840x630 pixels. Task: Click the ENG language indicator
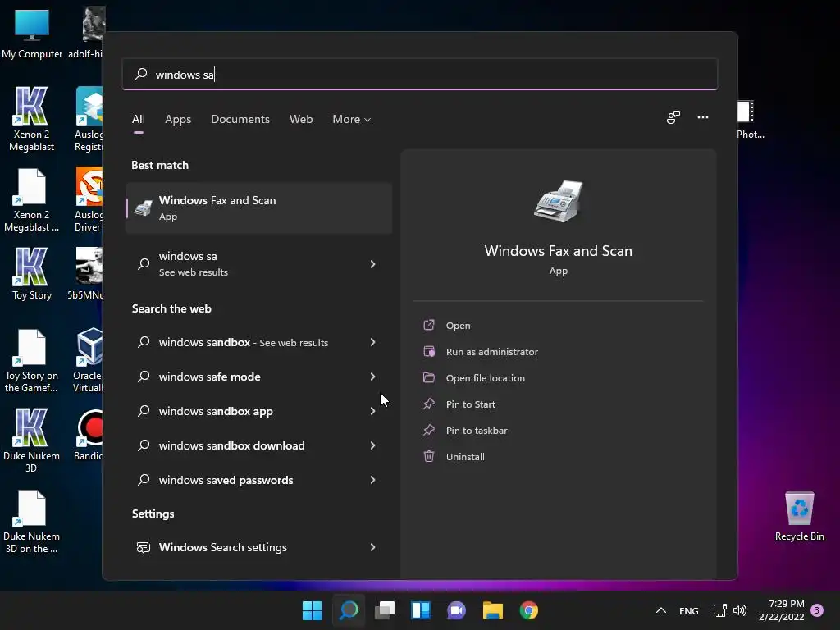tap(689, 610)
